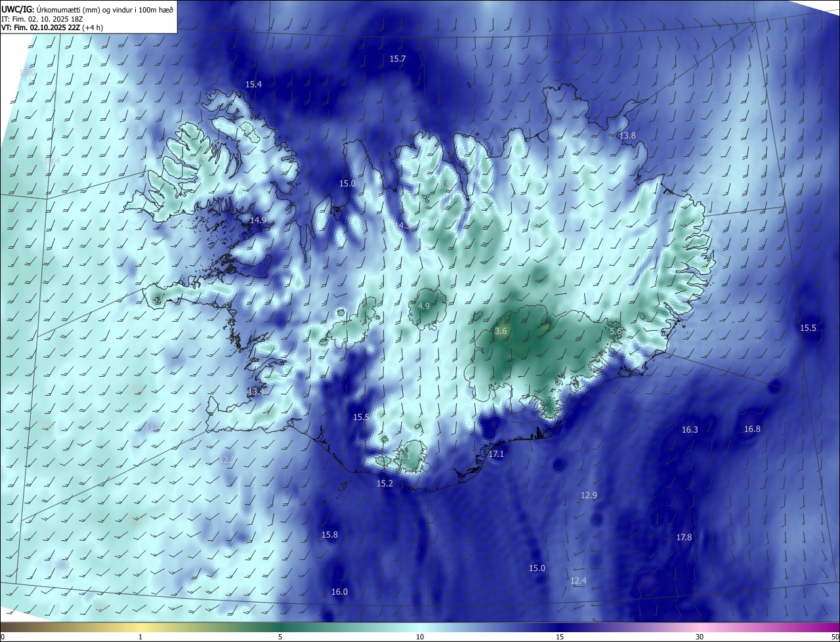Viewport: 840px width, 642px height.
Task: Click the valid time line "VT: Fim. 02.10.2025 22Z"
Action: (41, 28)
